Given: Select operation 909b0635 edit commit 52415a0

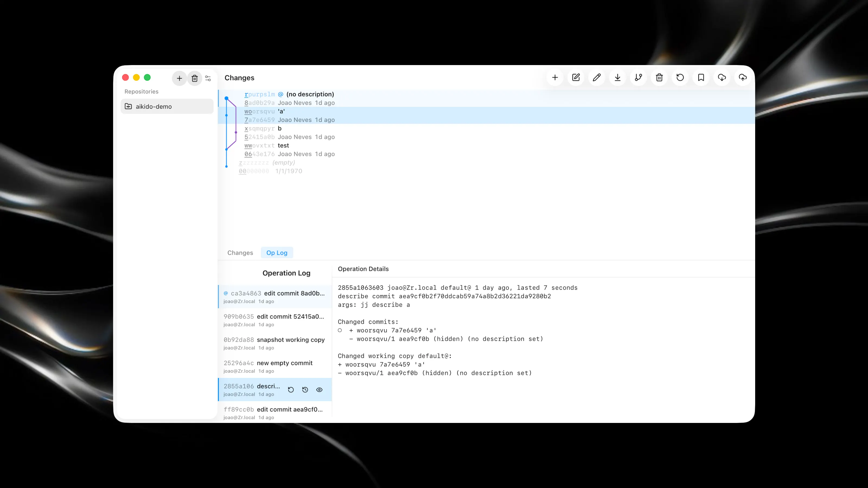Looking at the screenshot, I should click(x=275, y=320).
